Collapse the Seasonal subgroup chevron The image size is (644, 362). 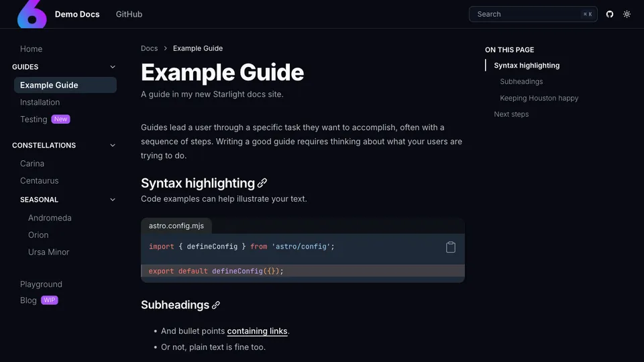tap(113, 200)
